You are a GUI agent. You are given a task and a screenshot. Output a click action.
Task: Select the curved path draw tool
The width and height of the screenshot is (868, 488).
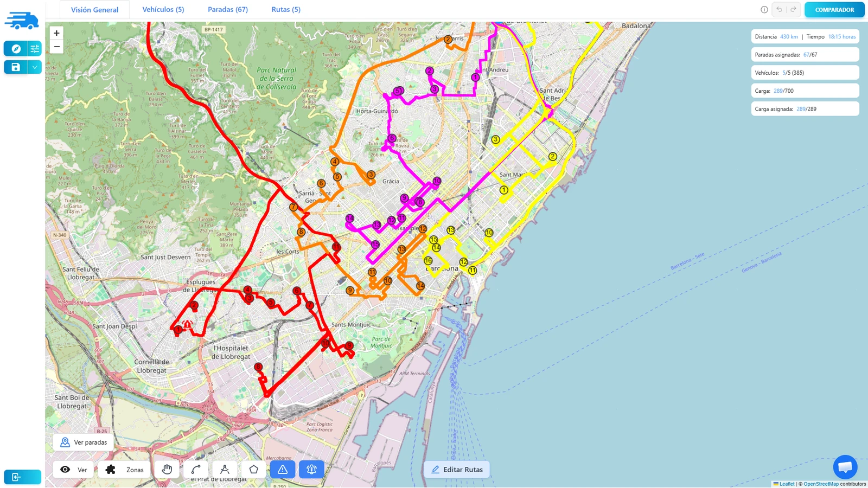pyautogui.click(x=196, y=470)
